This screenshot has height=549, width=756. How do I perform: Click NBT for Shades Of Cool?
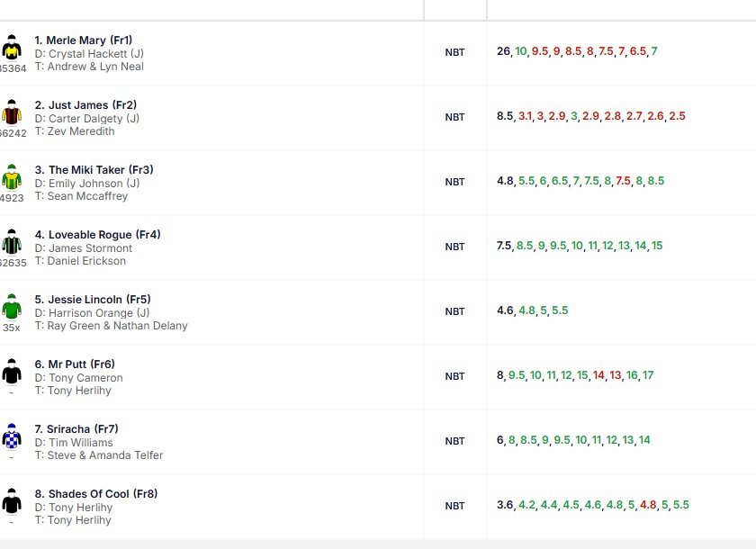[454, 506]
